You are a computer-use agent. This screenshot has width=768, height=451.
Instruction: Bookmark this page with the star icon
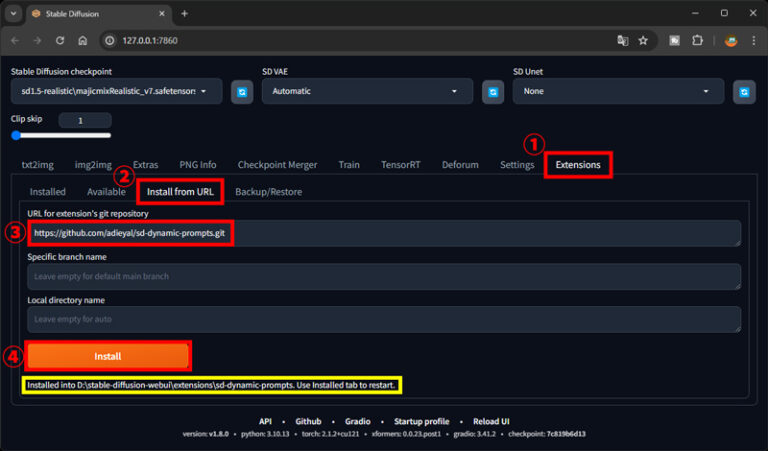tap(643, 41)
